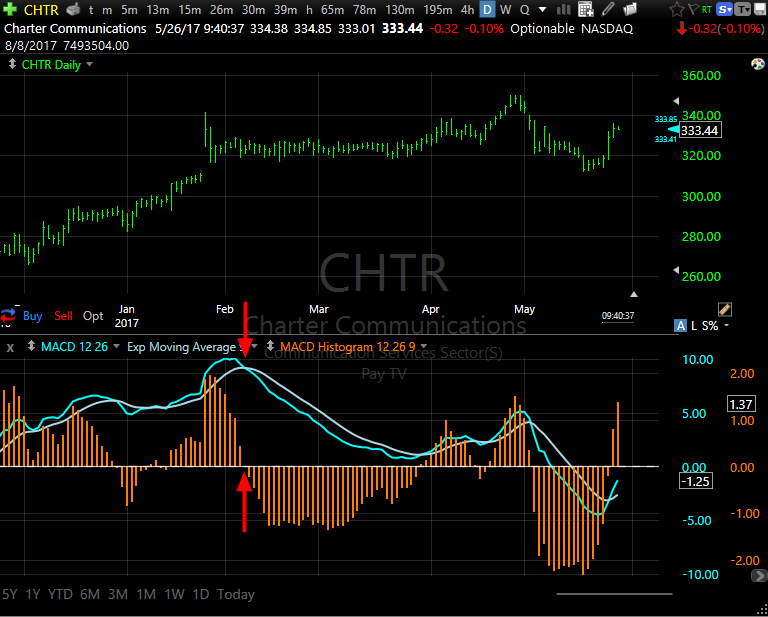The height and width of the screenshot is (617, 768).
Task: Close the MACD pane with the x
Action: click(10, 348)
